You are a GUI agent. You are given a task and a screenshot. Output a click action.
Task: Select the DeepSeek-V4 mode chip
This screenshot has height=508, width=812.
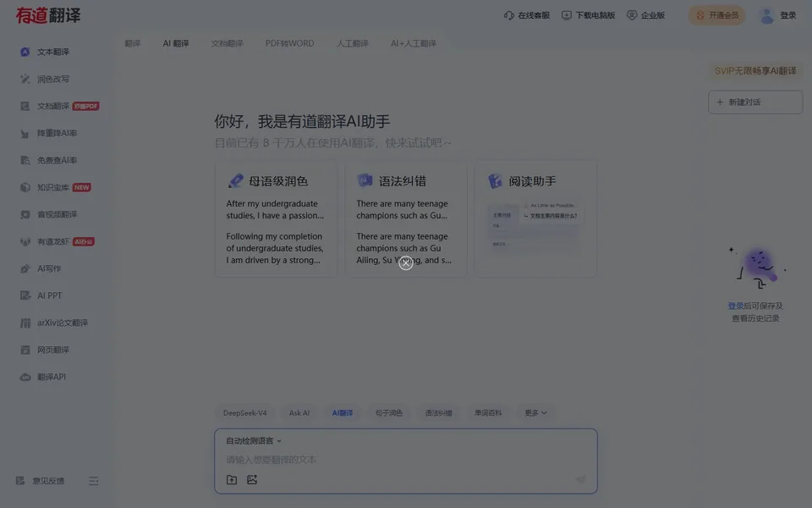(245, 412)
